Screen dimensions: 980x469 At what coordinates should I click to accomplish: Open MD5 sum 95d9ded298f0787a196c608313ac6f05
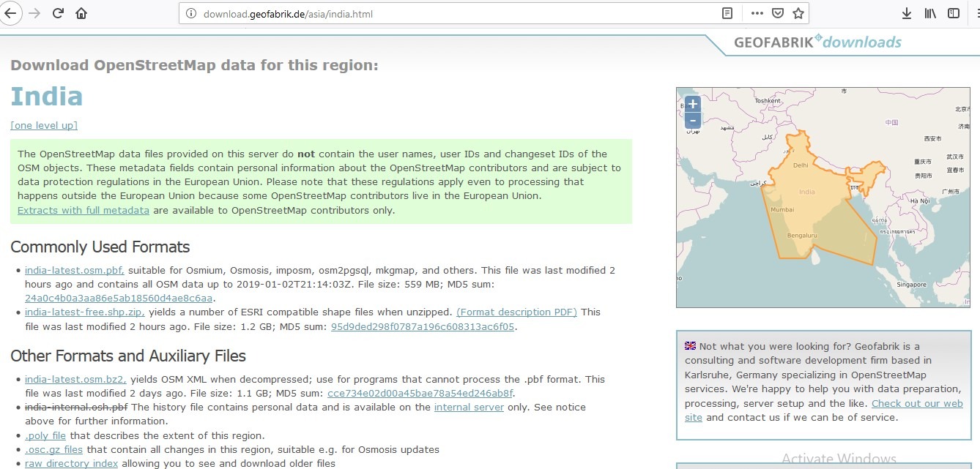[423, 326]
